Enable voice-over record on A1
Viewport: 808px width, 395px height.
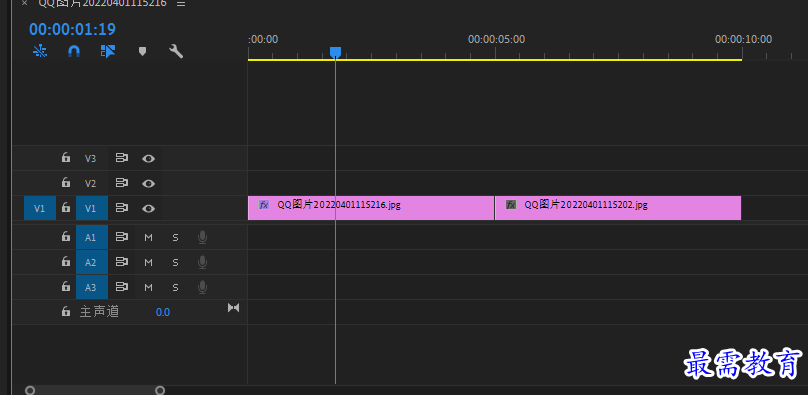(x=203, y=237)
